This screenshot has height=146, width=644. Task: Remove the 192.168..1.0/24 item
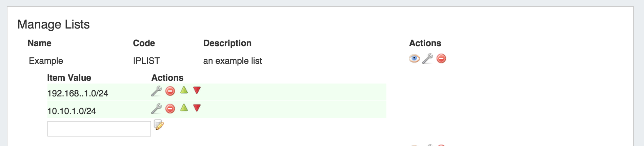170,91
